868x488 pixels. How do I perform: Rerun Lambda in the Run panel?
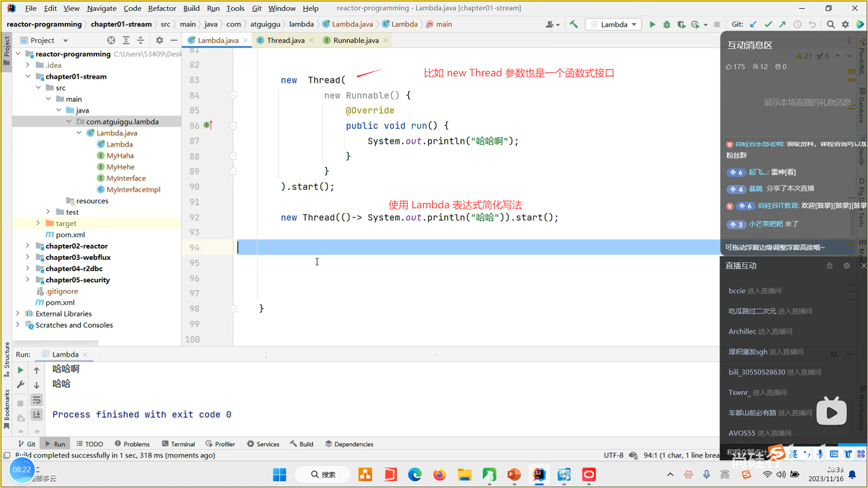(20, 370)
